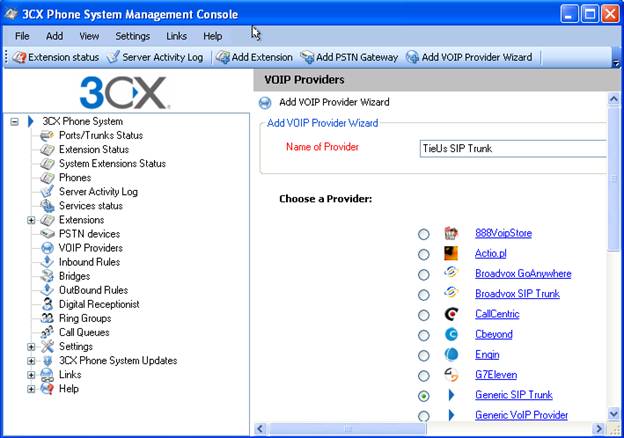Click the Inbound Rules arrow icon
This screenshot has height=438, width=624.
tap(47, 262)
